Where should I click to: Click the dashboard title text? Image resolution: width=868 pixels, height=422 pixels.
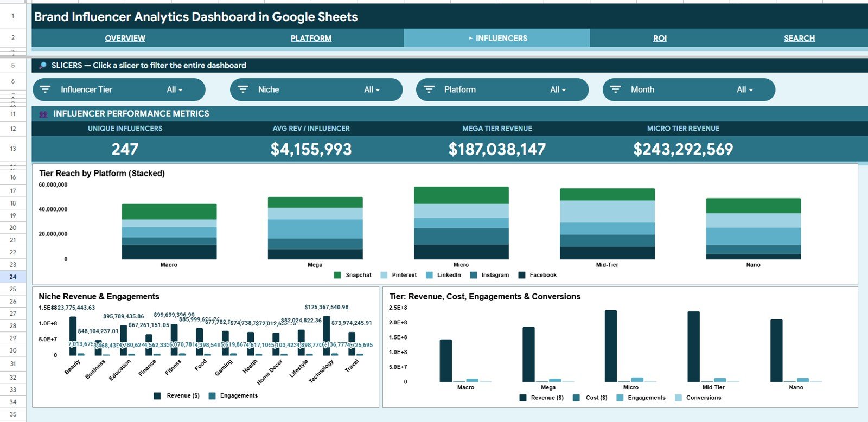pos(196,17)
